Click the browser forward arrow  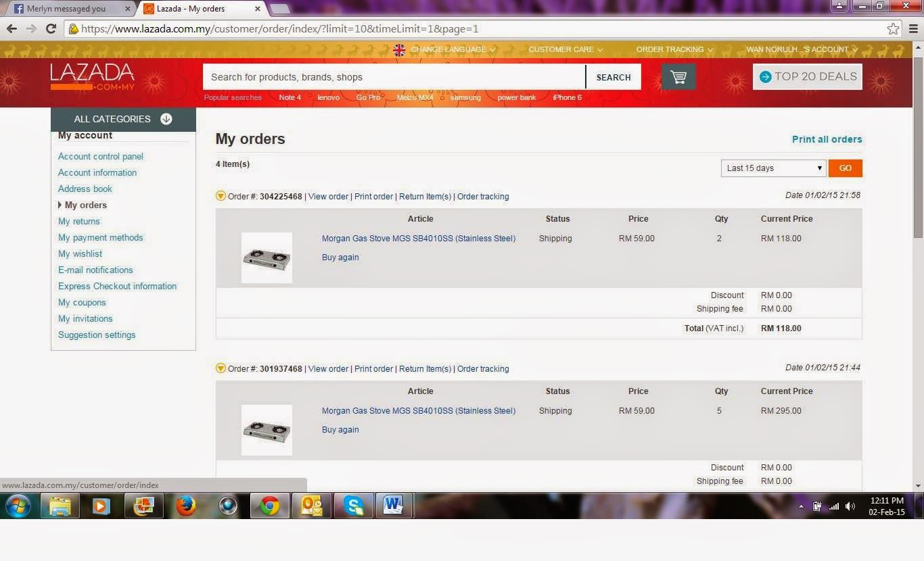pyautogui.click(x=31, y=28)
